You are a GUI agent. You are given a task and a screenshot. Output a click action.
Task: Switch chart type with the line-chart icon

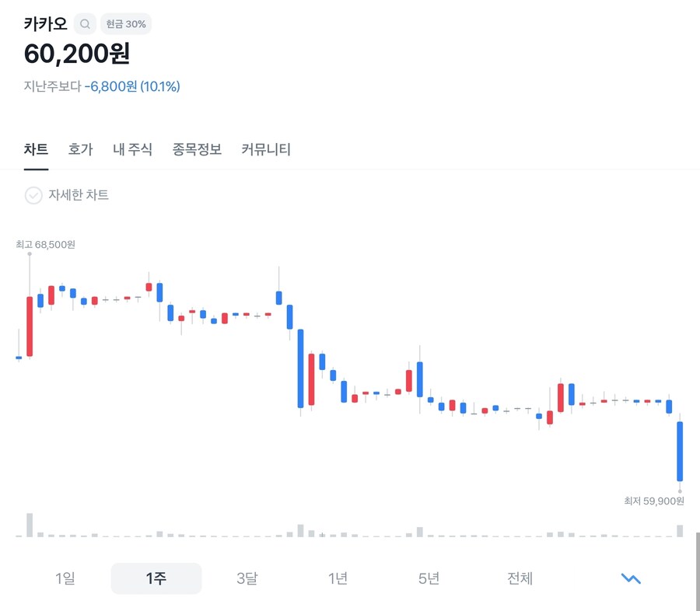tap(630, 578)
